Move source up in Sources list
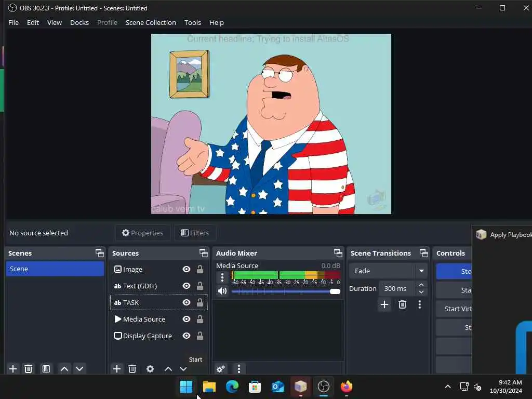The width and height of the screenshot is (532, 399). coord(168,369)
